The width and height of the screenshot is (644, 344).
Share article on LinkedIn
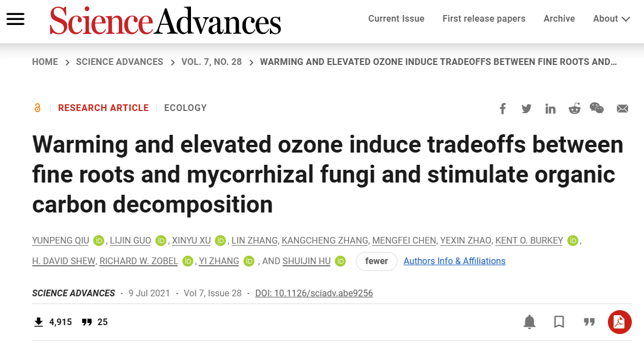pos(550,109)
